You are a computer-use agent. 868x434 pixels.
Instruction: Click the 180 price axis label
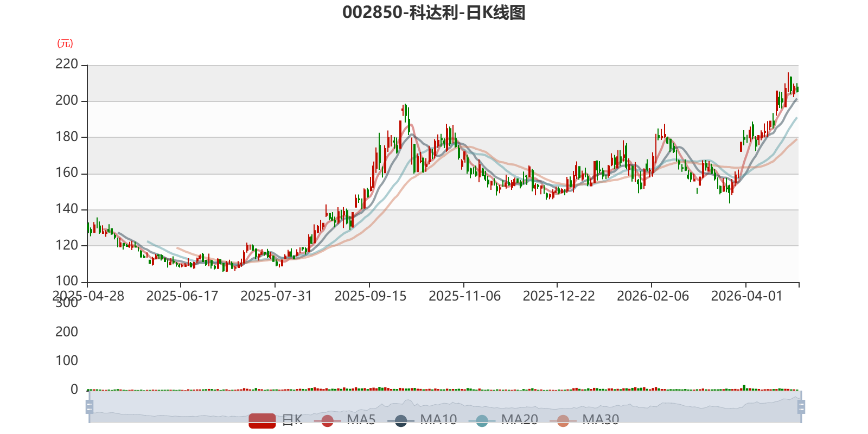coord(67,137)
